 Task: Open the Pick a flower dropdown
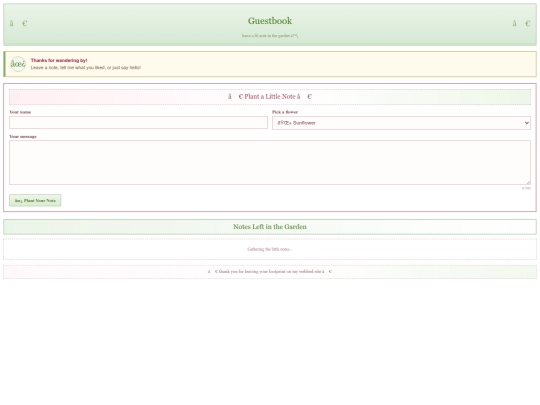[401, 123]
